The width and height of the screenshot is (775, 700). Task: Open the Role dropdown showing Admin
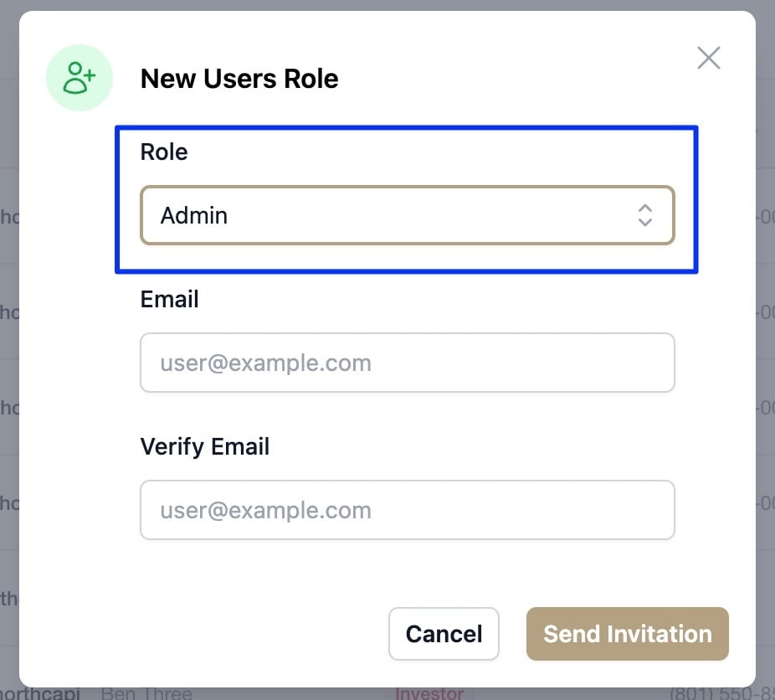pyautogui.click(x=408, y=215)
